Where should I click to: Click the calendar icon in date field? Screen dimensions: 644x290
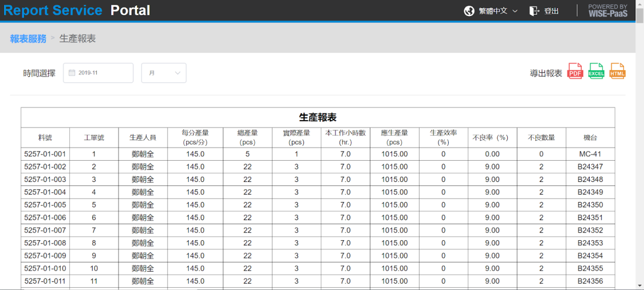[x=72, y=73]
